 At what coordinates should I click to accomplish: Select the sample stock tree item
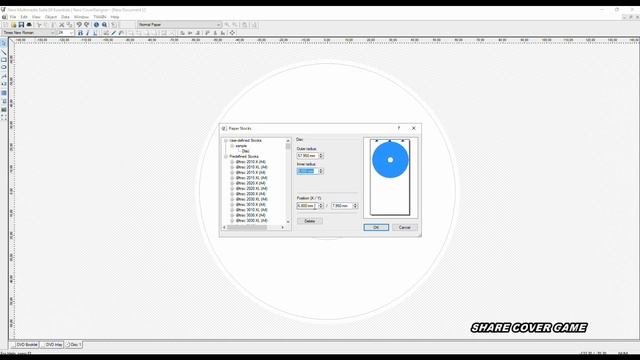[241, 146]
